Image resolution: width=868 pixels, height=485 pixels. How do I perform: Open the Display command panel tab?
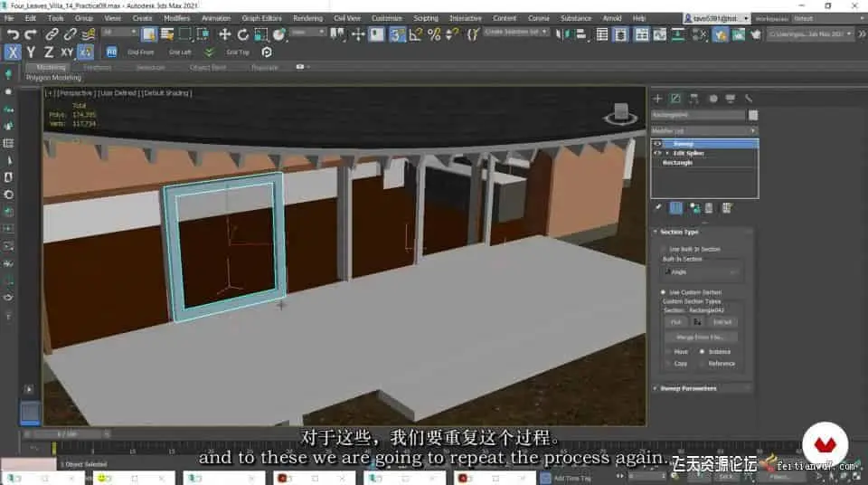[731, 99]
